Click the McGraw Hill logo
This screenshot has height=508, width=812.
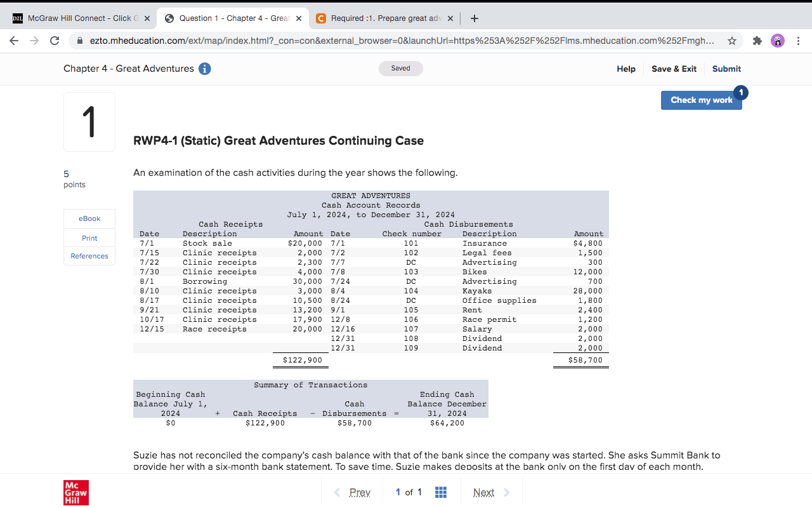tap(76, 493)
